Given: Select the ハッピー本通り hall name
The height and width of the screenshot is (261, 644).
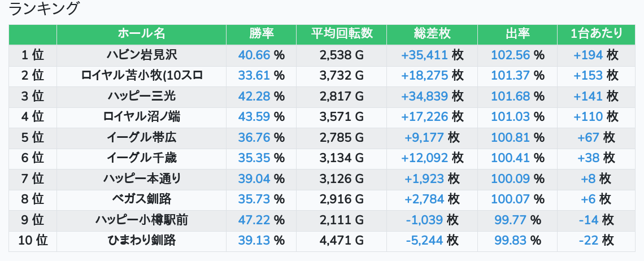Looking at the screenshot, I should click(x=142, y=179).
